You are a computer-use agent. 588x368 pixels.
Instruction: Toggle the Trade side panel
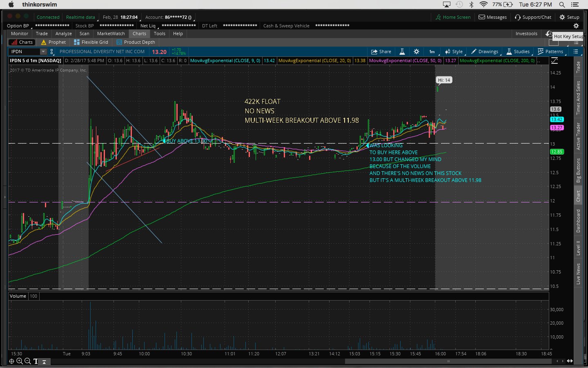(x=578, y=67)
